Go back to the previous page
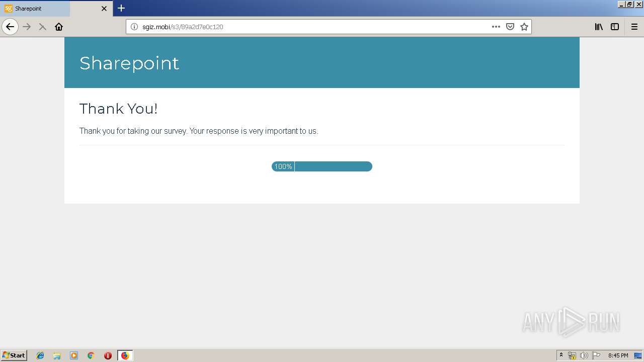This screenshot has height=362, width=644. [10, 27]
